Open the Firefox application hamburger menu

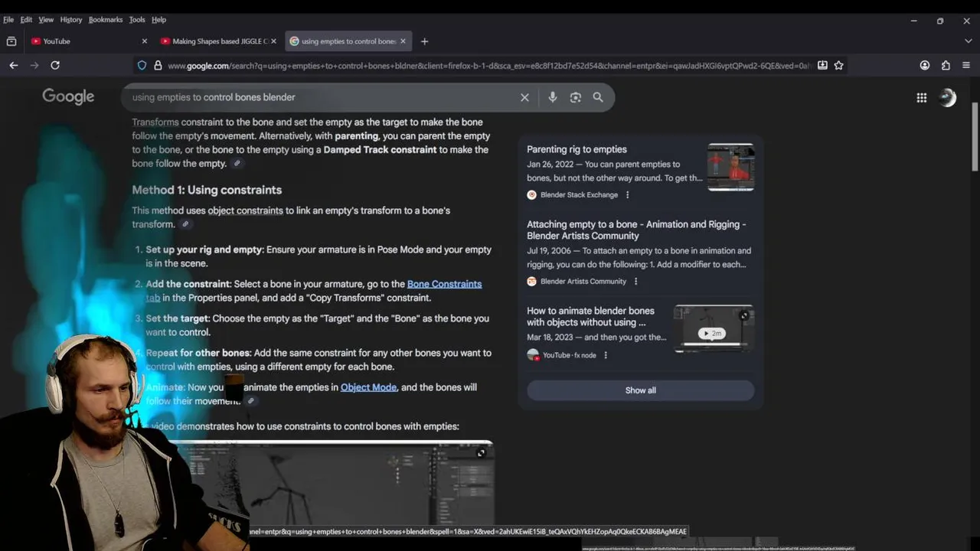966,66
